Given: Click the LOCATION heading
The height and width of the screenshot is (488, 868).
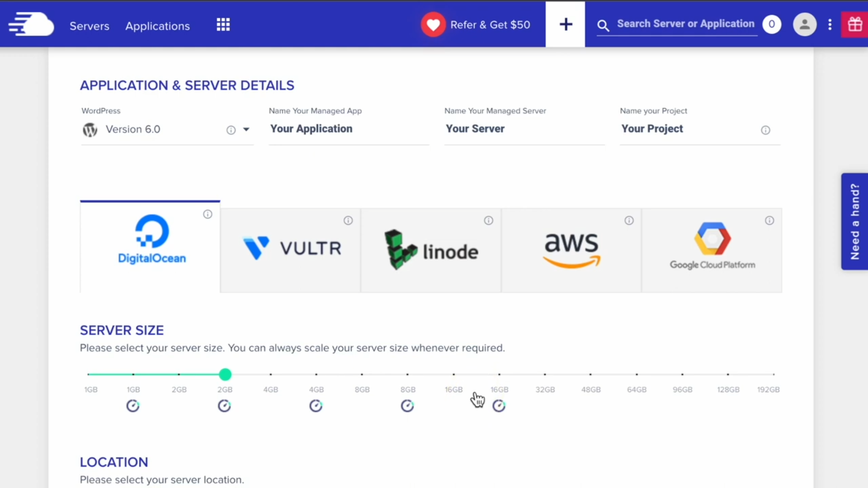Looking at the screenshot, I should coord(114,462).
